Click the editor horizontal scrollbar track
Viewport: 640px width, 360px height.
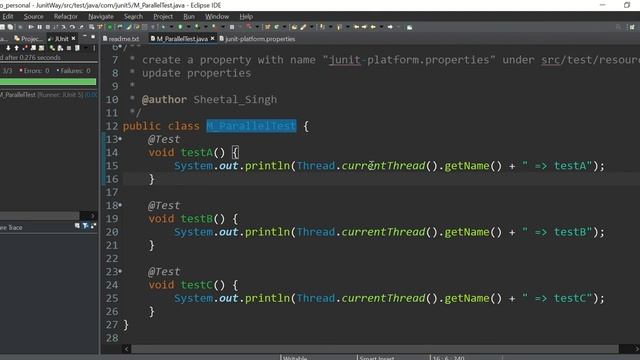[375, 349]
